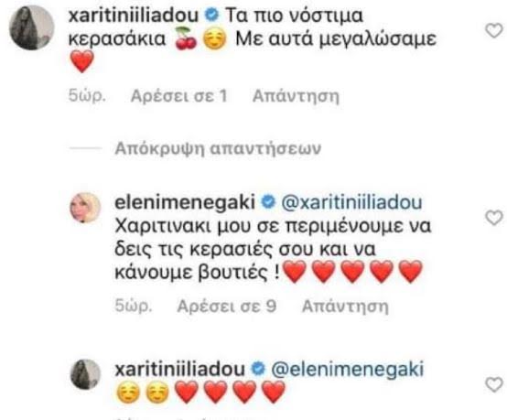Viewport: 507px width, 420px height.
Task: Open xaritiniiliadou's avatar on the bottom reply
Action: click(85, 374)
